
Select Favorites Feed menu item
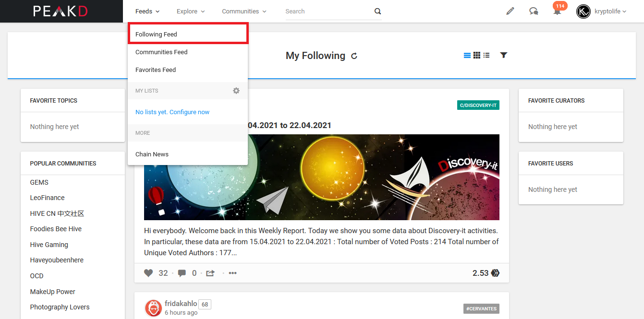(188, 70)
